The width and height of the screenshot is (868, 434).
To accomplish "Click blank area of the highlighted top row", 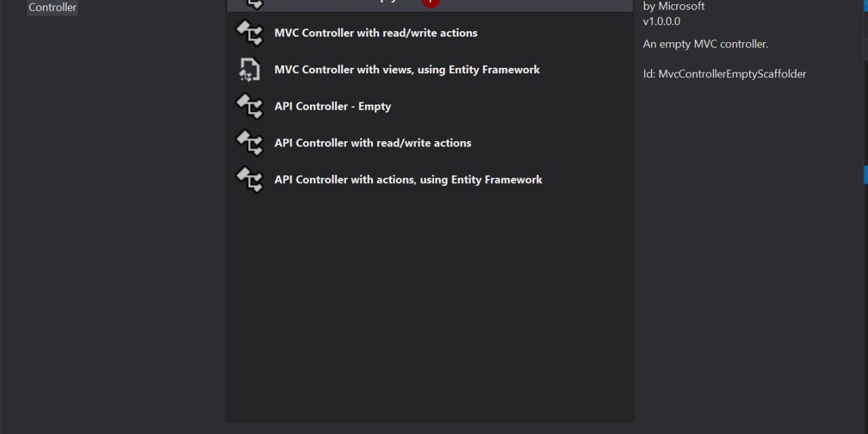I will (542, 3).
